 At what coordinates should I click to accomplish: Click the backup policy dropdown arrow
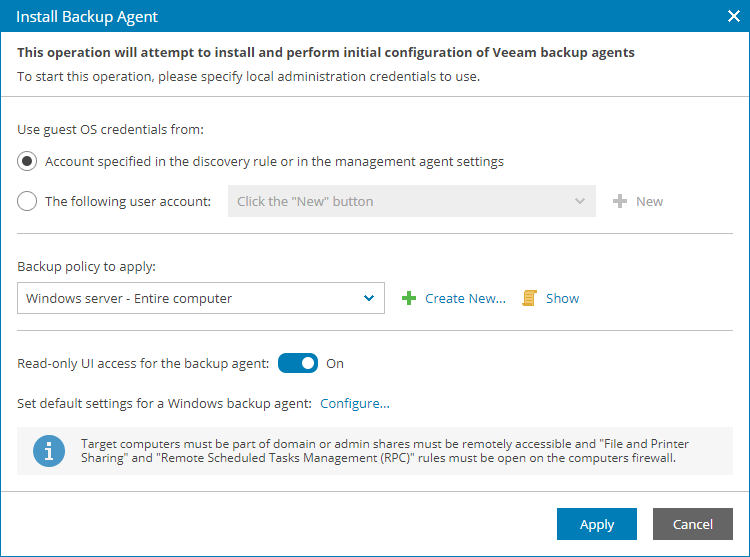click(x=369, y=298)
